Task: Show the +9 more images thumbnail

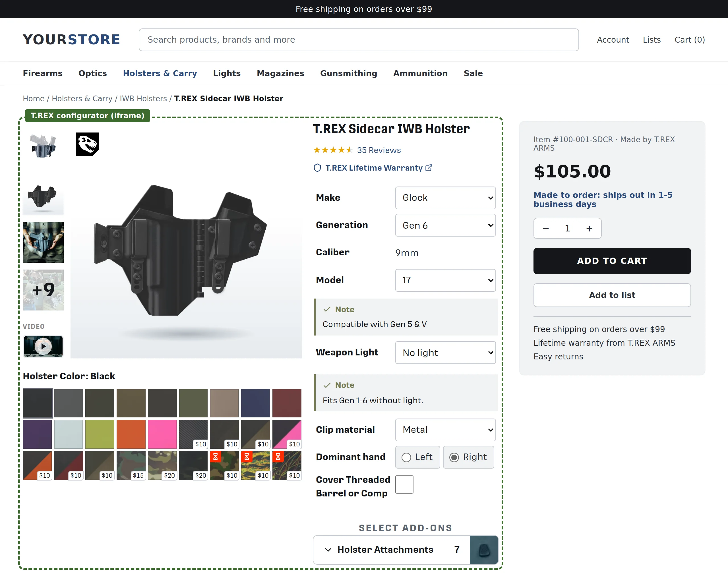Action: click(x=43, y=290)
